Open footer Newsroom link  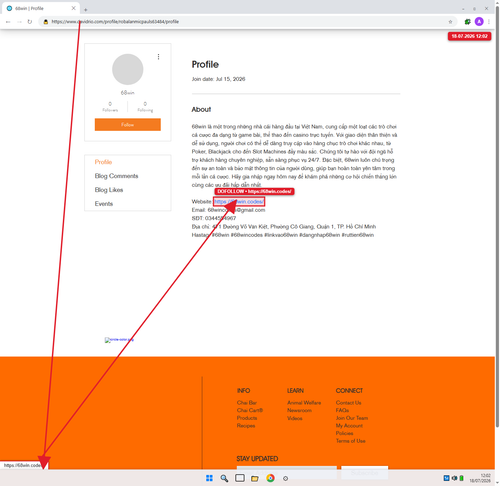pyautogui.click(x=299, y=410)
